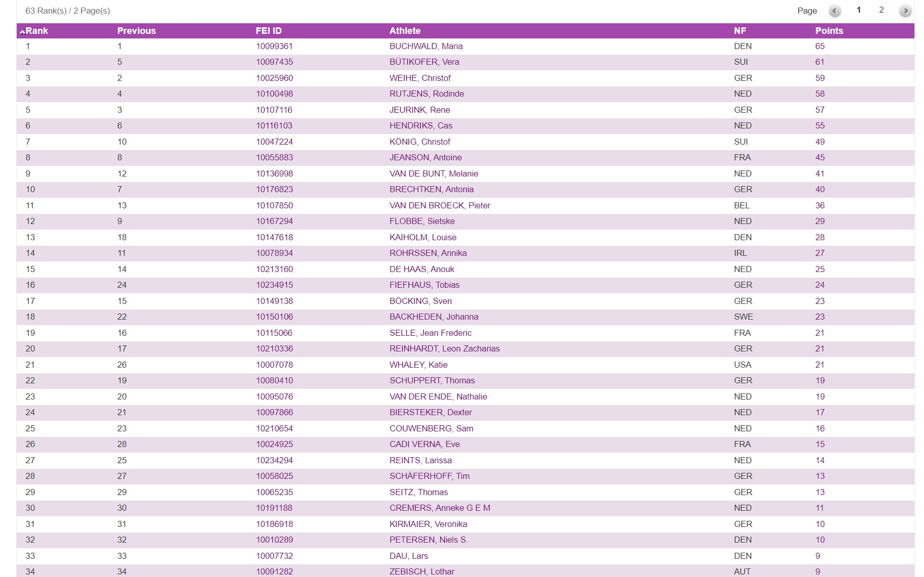
Task: Sort table by Points column
Action: coord(829,31)
